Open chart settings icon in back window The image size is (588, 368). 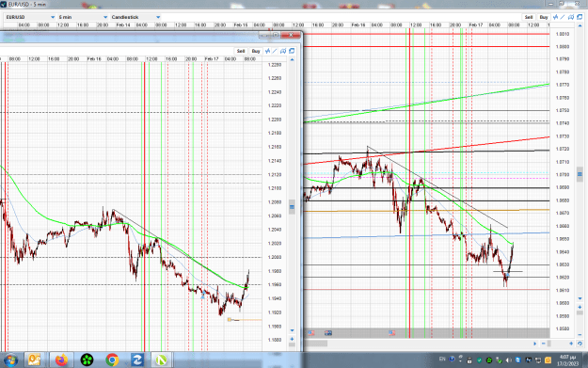coord(571,17)
